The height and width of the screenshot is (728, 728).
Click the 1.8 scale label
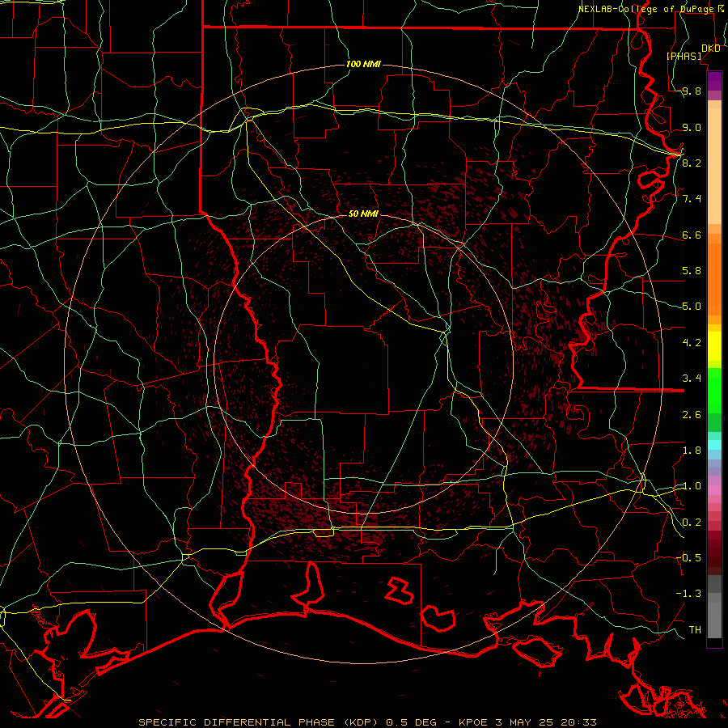click(692, 451)
